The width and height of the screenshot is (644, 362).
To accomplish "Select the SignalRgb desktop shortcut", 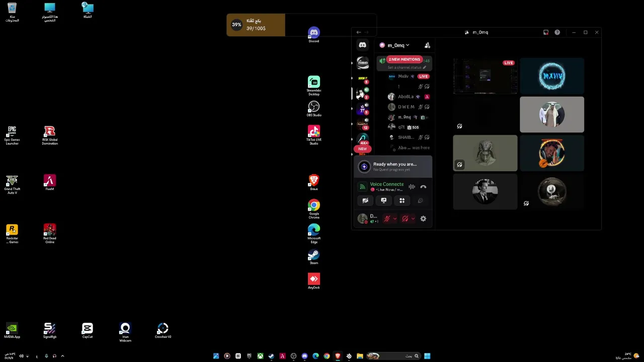I will tap(50, 330).
